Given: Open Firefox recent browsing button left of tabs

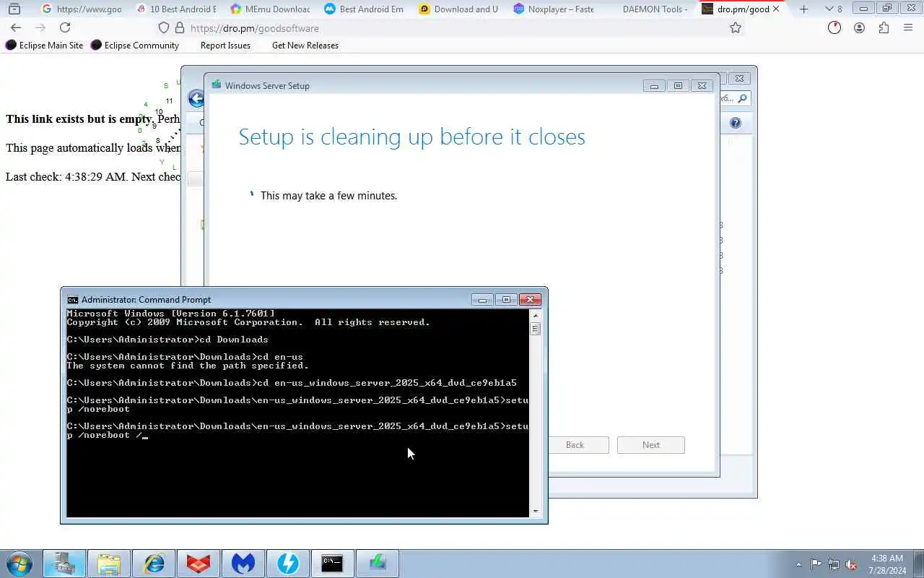Looking at the screenshot, I should pyautogui.click(x=14, y=9).
